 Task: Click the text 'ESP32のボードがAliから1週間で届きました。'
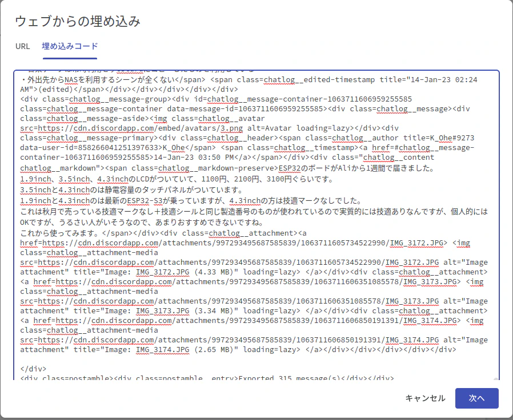click(356, 168)
